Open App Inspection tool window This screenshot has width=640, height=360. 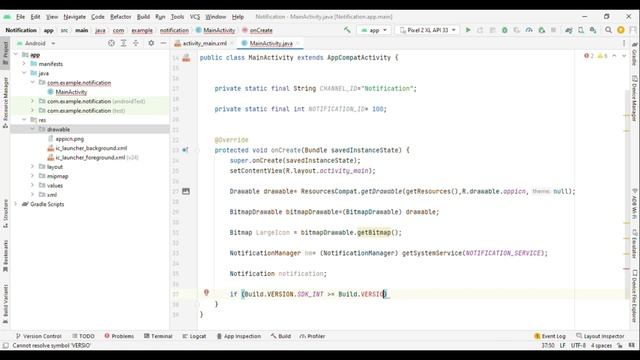click(x=238, y=336)
